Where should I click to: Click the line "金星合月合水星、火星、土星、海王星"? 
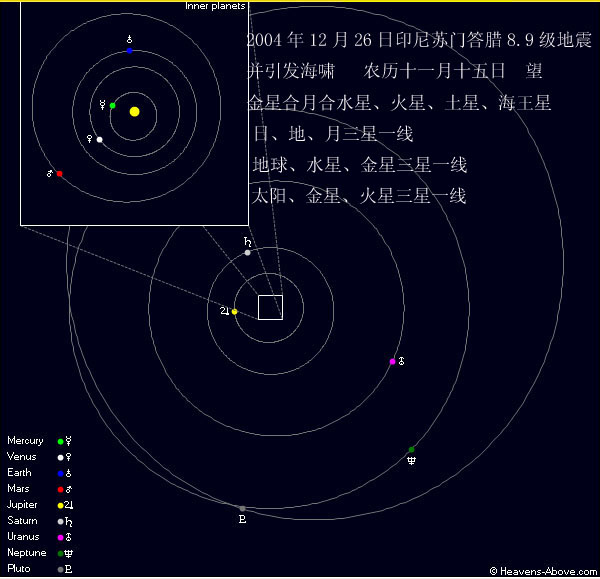tap(399, 103)
